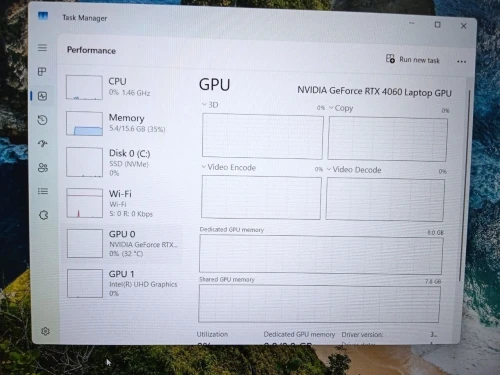Click the Run new task icon
This screenshot has height=375, width=500.
click(x=390, y=59)
